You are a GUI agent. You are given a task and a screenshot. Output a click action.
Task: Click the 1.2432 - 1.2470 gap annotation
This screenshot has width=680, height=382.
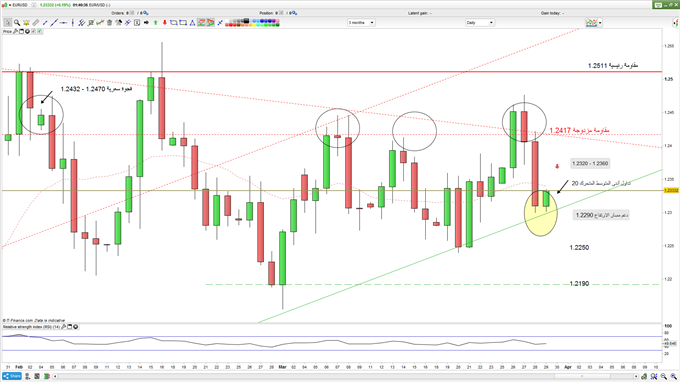point(96,89)
